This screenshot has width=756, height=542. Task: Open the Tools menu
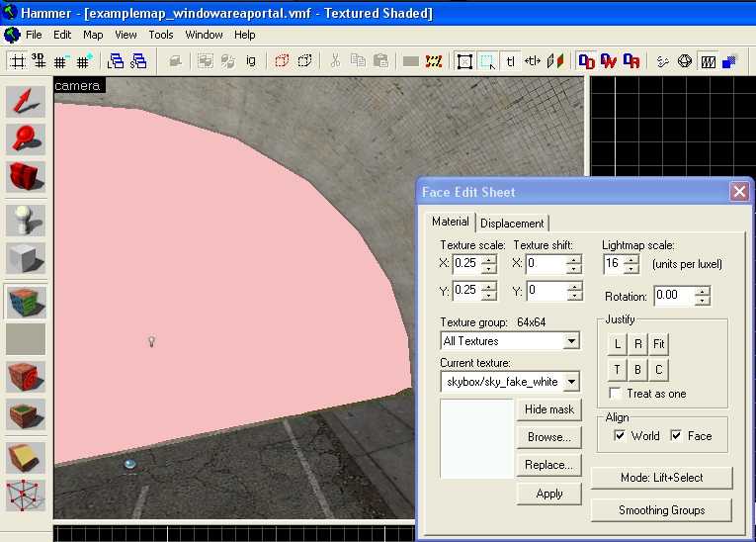pyautogui.click(x=160, y=35)
